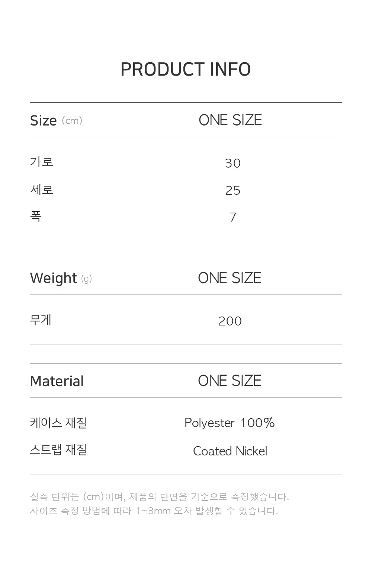Click the 세로 value 25
Screen dimensions: 372x588
233,191
